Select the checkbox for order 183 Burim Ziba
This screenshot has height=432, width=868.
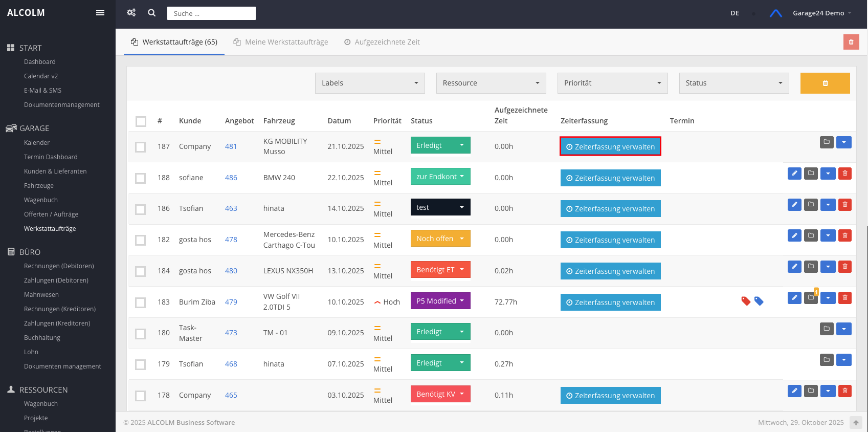click(141, 303)
